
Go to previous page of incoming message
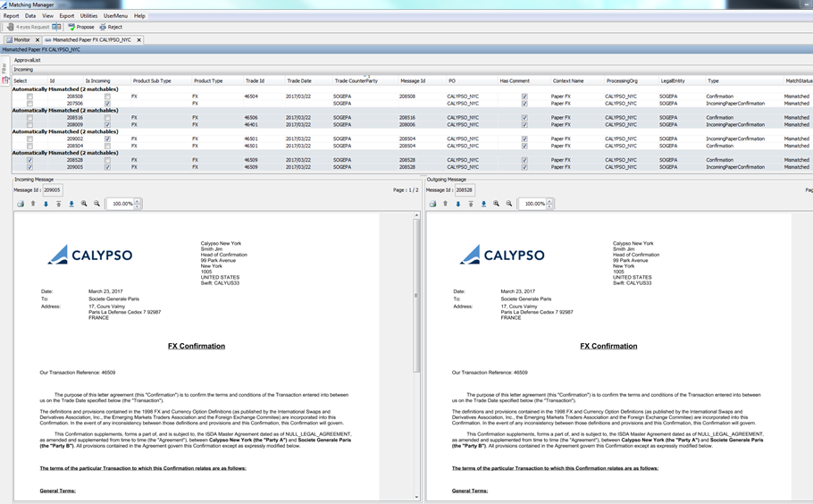click(33, 204)
